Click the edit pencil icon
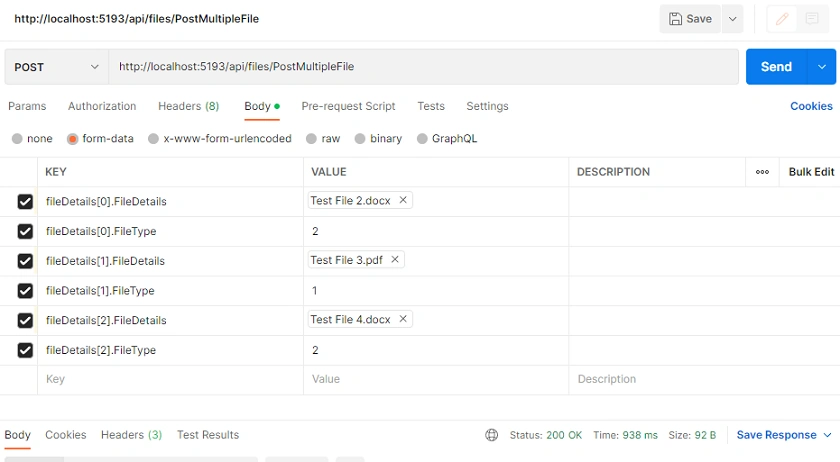This screenshot has width=840, height=462. coord(782,19)
